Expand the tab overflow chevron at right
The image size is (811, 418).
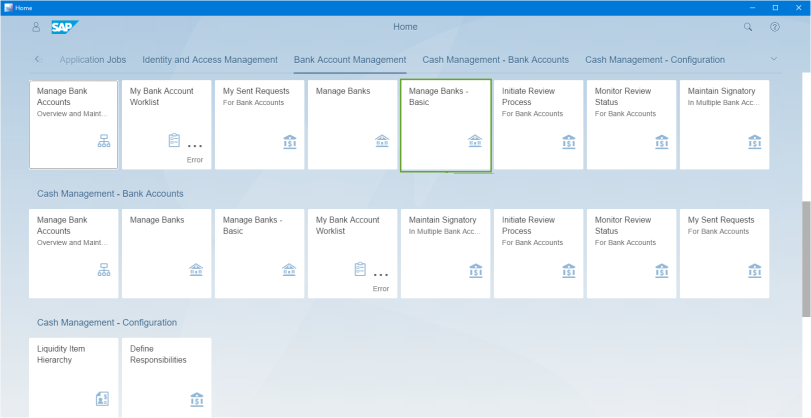773,59
